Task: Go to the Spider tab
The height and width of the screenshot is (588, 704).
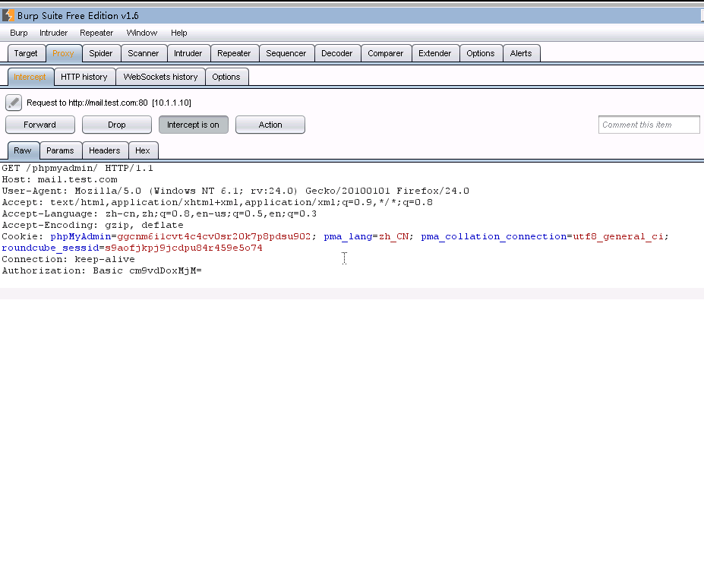Action: [100, 53]
